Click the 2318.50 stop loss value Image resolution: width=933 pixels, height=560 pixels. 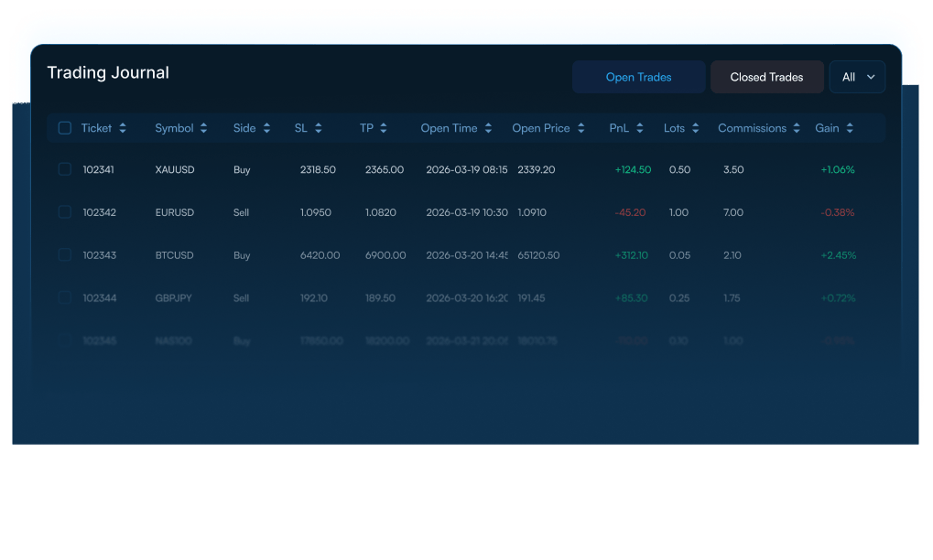pos(318,170)
